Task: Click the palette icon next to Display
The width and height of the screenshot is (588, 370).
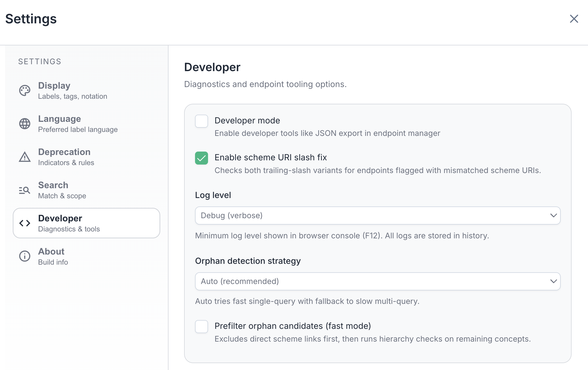Action: pos(24,91)
